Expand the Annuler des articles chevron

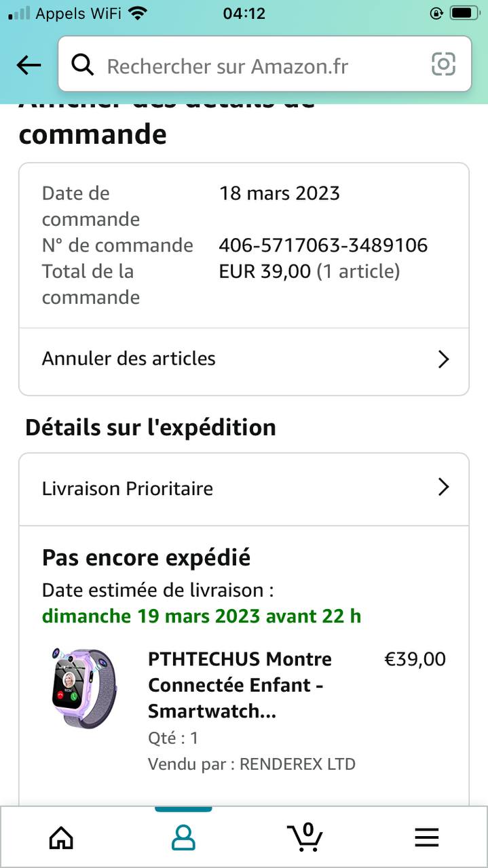pyautogui.click(x=443, y=359)
